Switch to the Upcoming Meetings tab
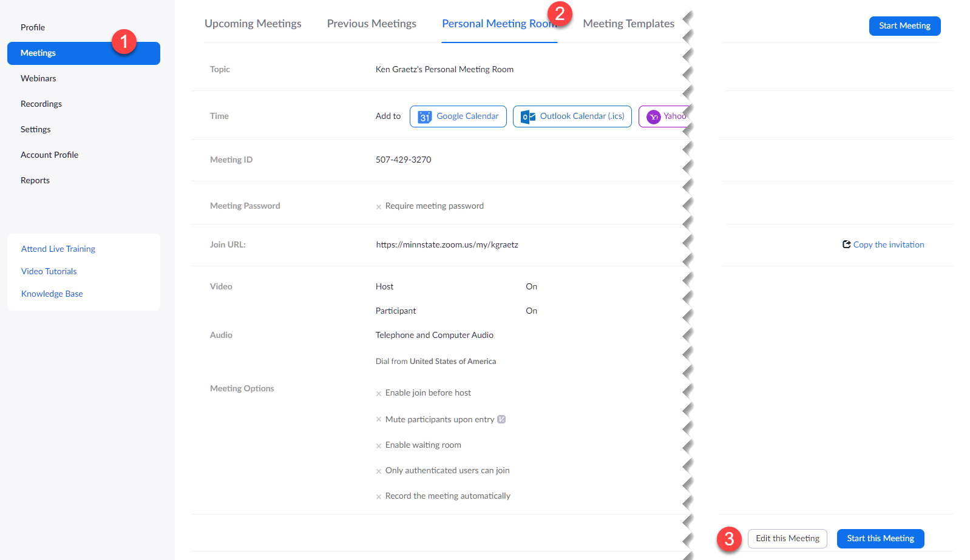The image size is (970, 560). point(253,24)
